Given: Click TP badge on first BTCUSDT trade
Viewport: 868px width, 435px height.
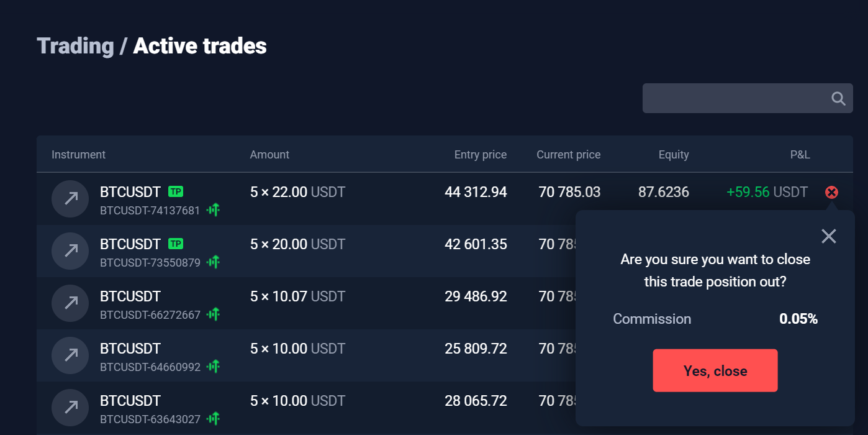Looking at the screenshot, I should click(176, 191).
